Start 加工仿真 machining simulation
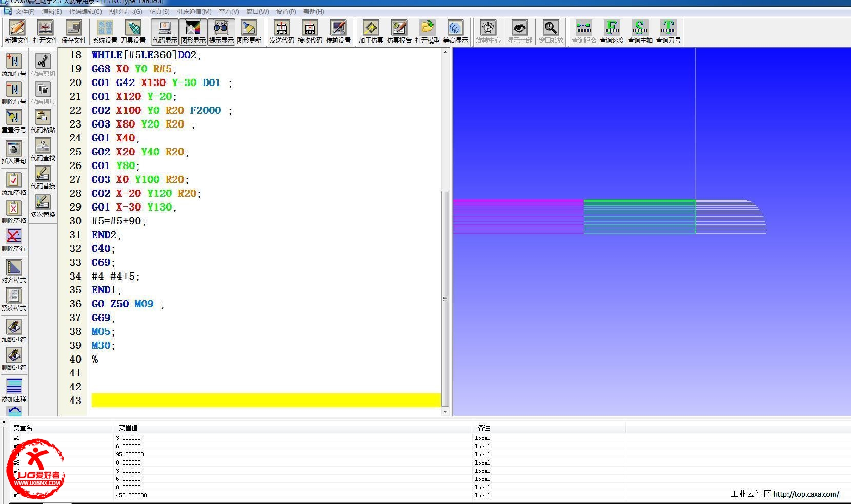 point(371,32)
